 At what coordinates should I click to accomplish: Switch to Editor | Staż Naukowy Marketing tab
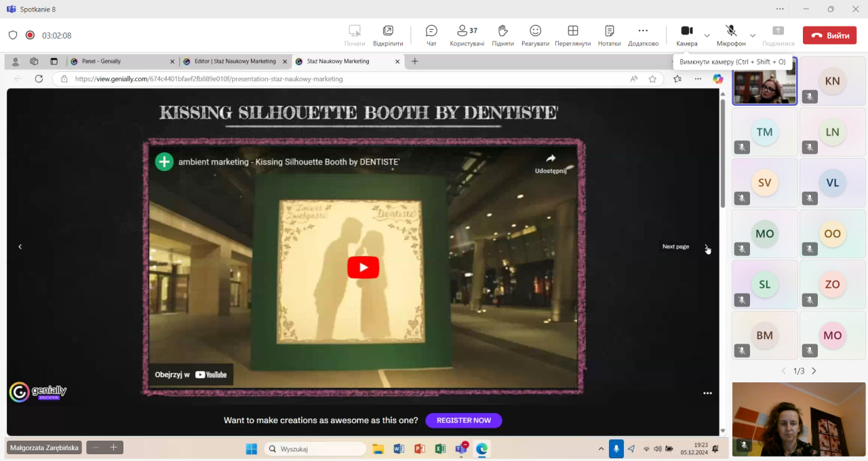point(235,61)
